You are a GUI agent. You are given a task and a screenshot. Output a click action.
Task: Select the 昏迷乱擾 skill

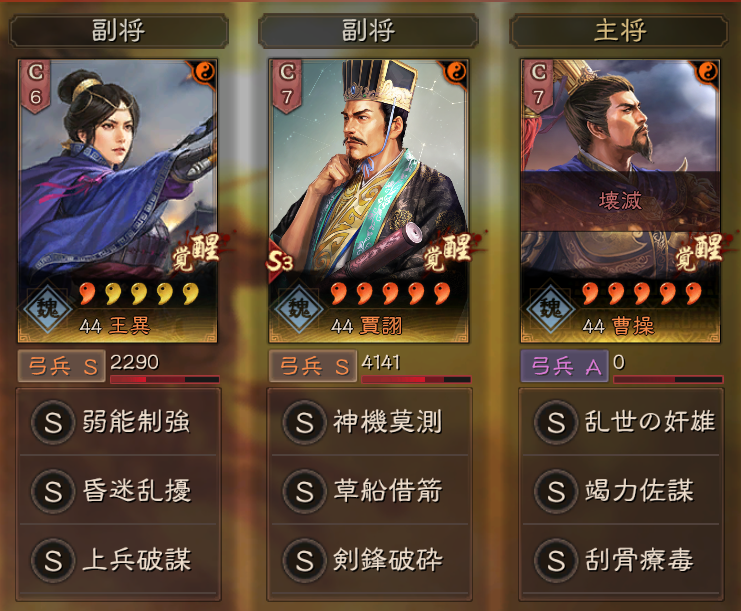[118, 491]
